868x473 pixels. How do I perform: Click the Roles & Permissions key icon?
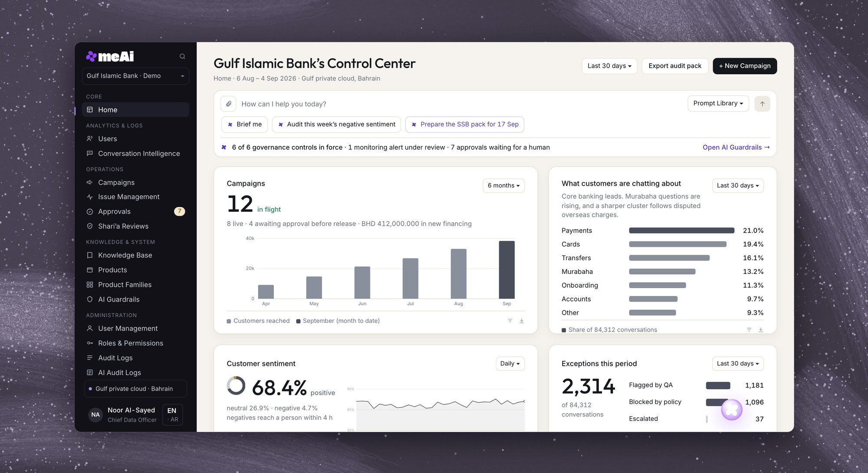pyautogui.click(x=90, y=343)
